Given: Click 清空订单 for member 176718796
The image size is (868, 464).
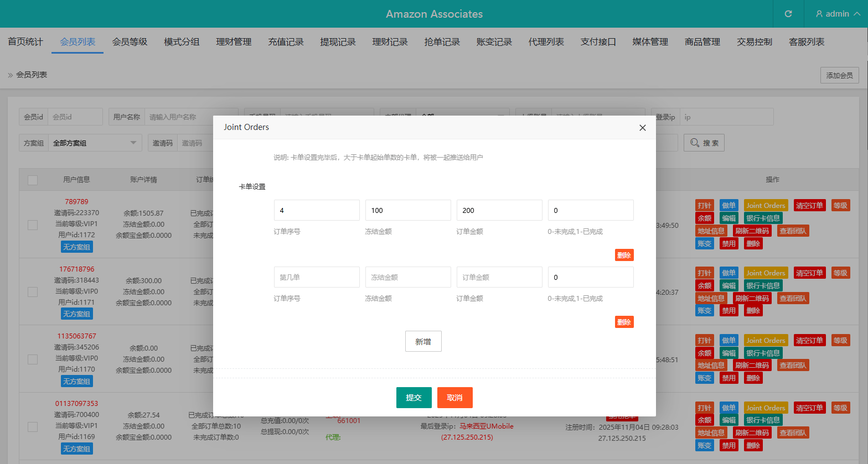Looking at the screenshot, I should coord(809,273).
